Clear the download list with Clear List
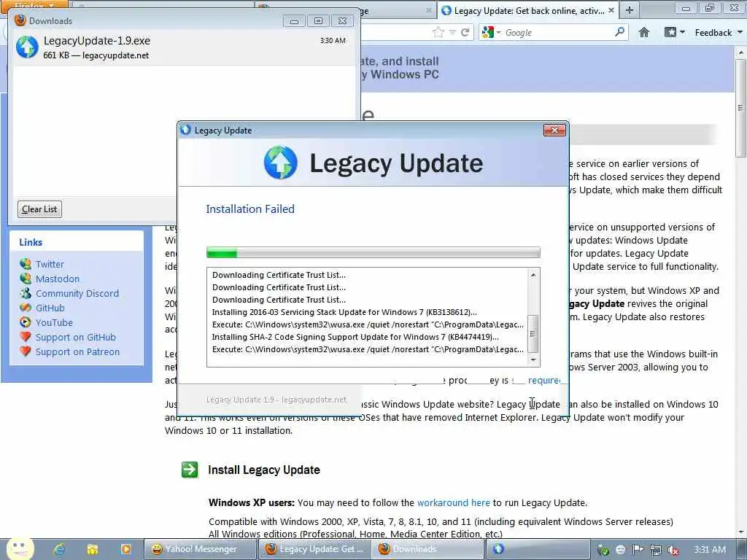This screenshot has height=560, width=747. [39, 209]
